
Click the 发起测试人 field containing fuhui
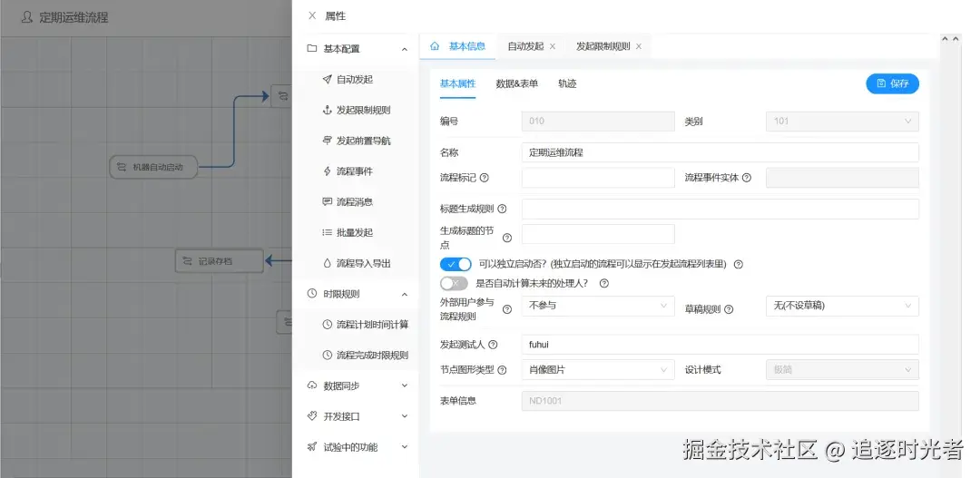pos(720,345)
